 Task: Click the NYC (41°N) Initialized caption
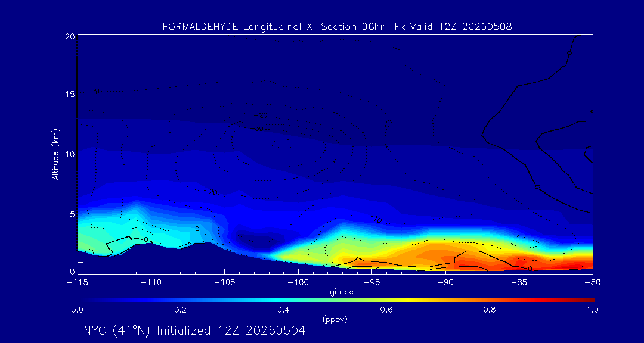[194, 330]
